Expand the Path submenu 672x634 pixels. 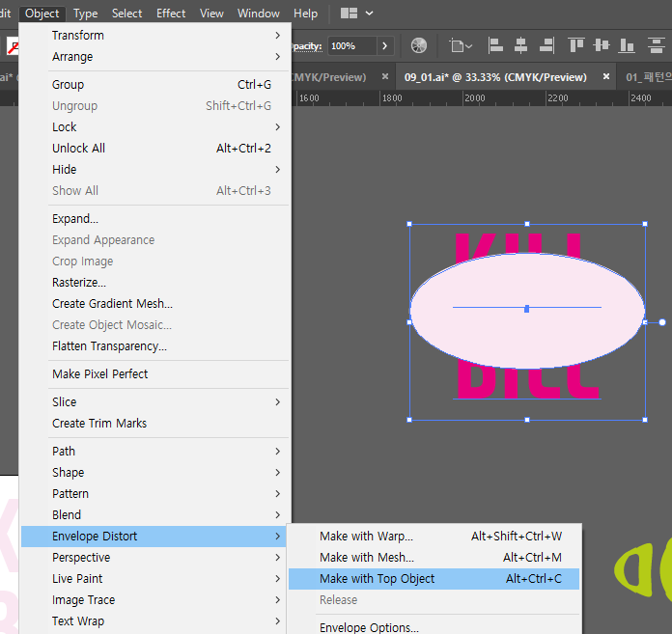click(154, 451)
